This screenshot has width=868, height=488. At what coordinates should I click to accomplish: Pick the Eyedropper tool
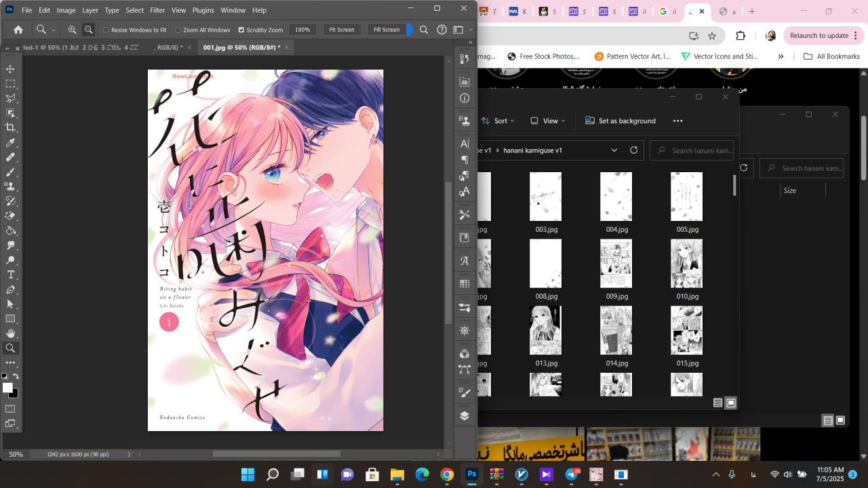click(10, 142)
